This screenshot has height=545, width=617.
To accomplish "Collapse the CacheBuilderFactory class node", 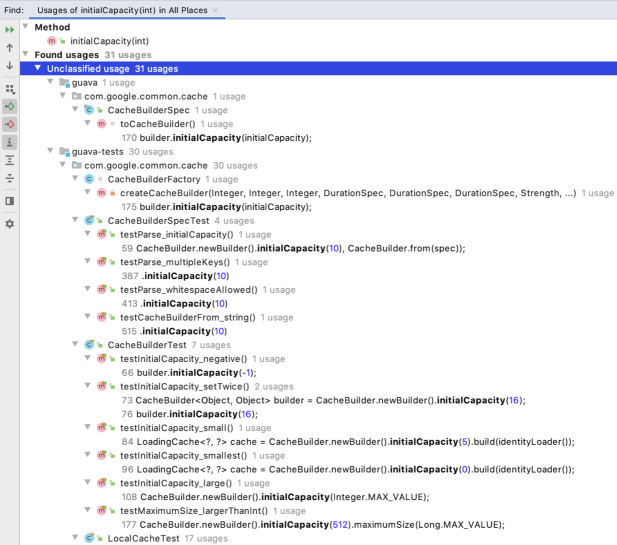I will point(75,178).
